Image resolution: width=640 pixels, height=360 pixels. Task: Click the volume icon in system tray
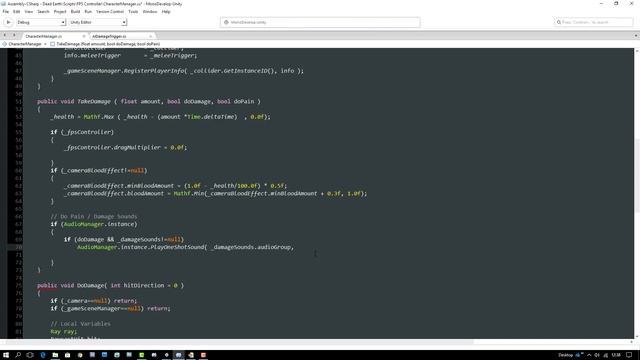pos(597,355)
